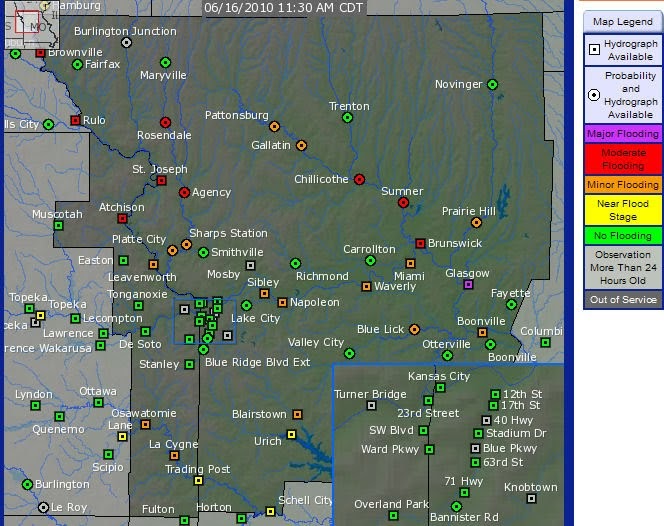Screen dimensions: 664x526
Task: Select the Ottawa green square gauge
Action: coord(98,402)
